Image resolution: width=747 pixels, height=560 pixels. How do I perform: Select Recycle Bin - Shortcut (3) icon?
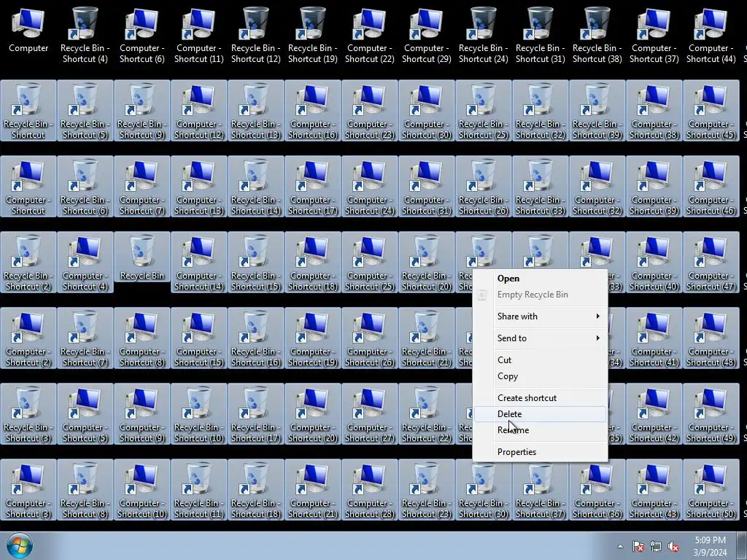coord(28,414)
